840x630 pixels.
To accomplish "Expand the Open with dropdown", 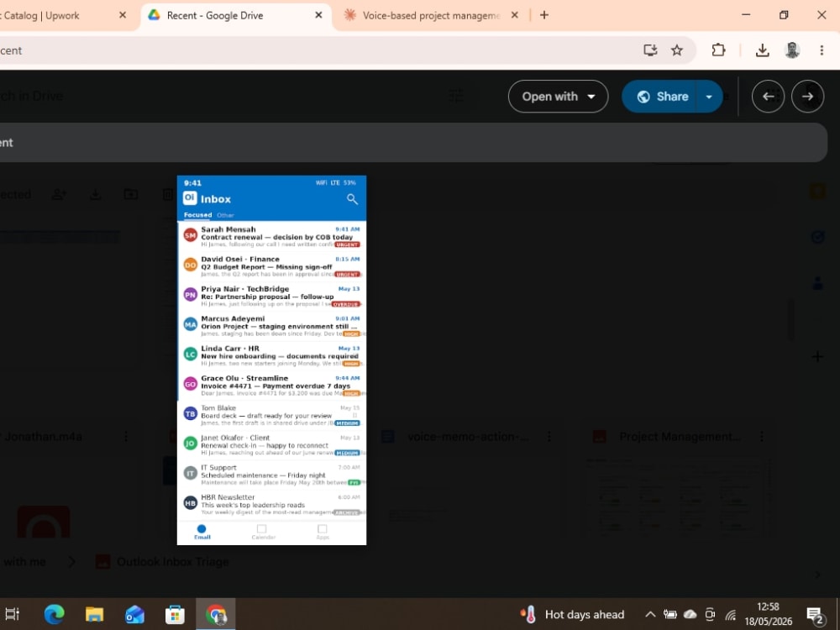I will point(558,97).
